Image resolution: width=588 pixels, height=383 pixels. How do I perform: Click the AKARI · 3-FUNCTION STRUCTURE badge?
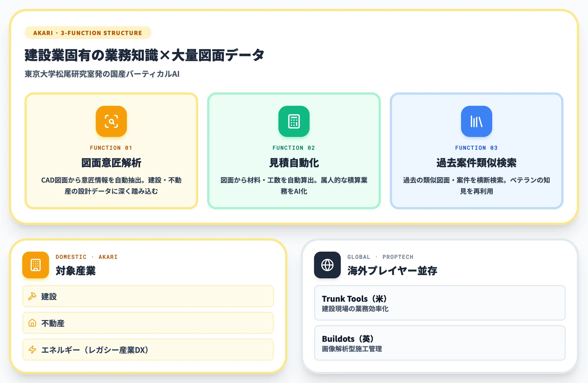pyautogui.click(x=88, y=33)
